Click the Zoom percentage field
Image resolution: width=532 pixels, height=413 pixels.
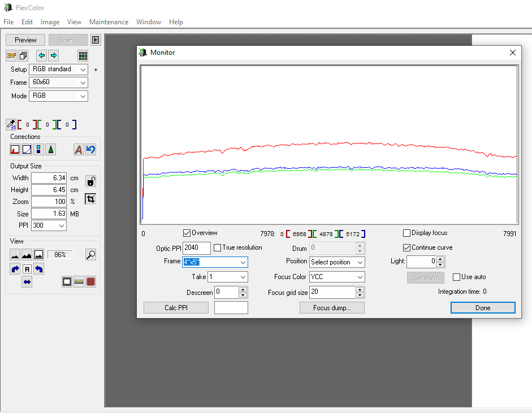(x=49, y=202)
